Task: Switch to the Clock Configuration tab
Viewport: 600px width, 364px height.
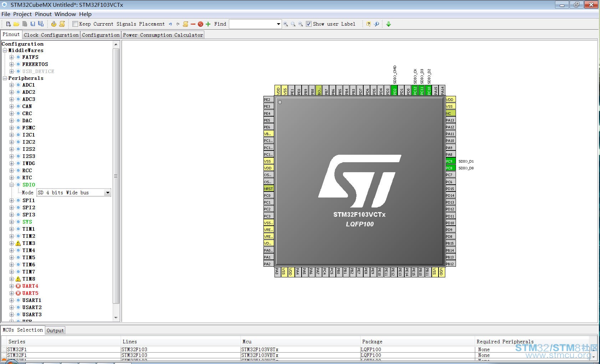Action: click(x=51, y=35)
